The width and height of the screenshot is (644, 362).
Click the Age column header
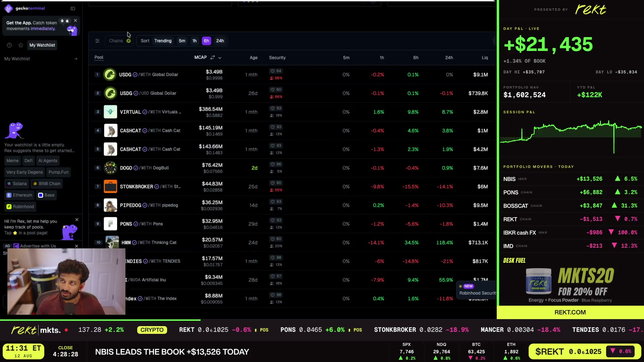tap(254, 58)
